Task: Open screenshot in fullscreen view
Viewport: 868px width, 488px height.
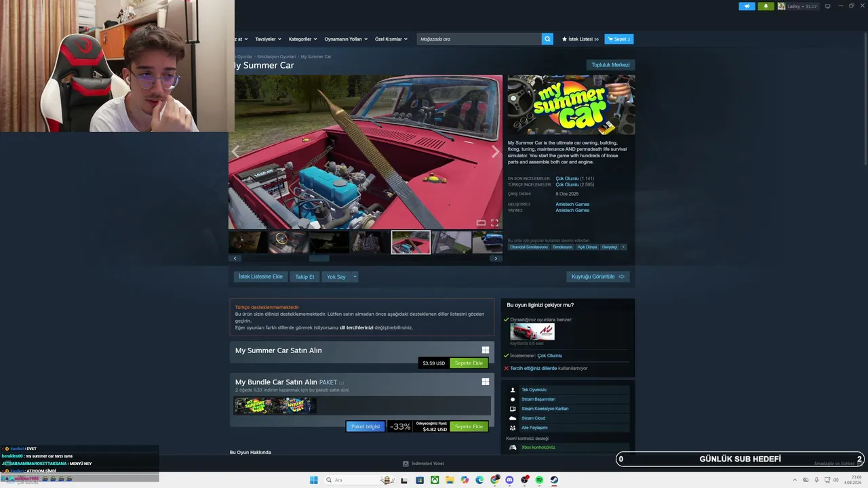Action: click(494, 222)
